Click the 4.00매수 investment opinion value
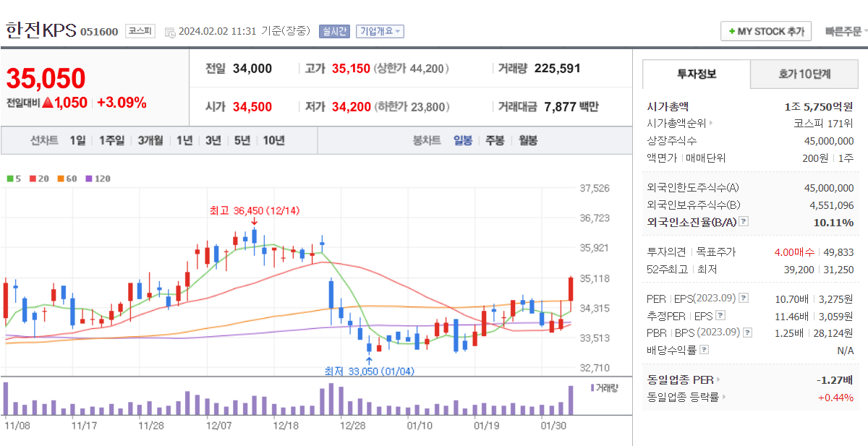868x446 pixels. (x=794, y=252)
